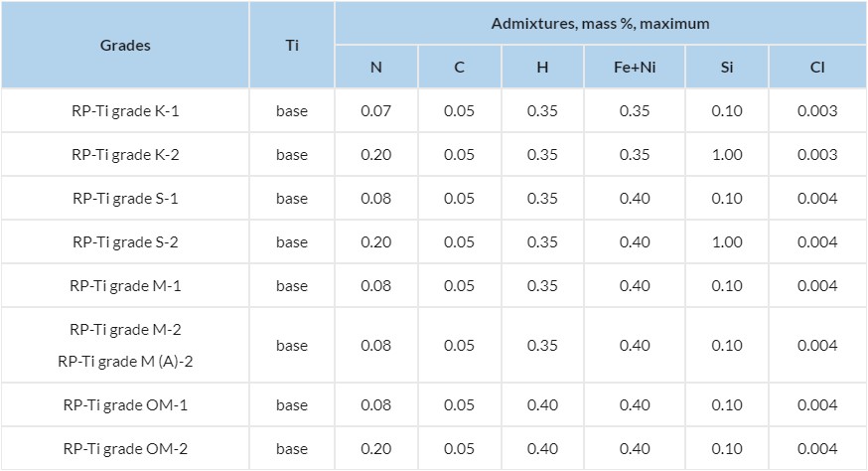This screenshot has width=868, height=471.
Task: Click the Si column header
Action: point(727,69)
